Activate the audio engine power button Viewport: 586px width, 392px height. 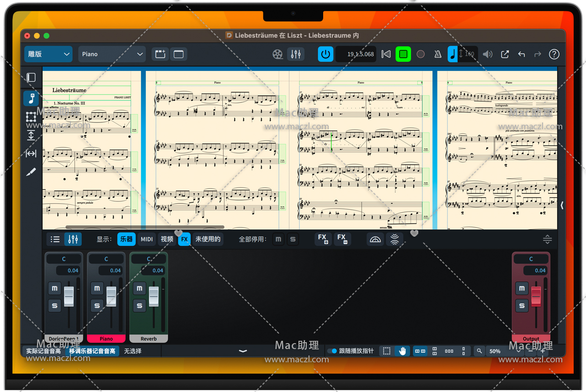point(325,54)
